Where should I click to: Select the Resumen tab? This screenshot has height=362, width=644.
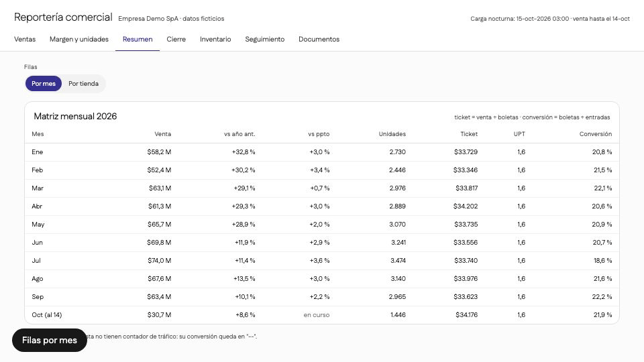pos(138,39)
